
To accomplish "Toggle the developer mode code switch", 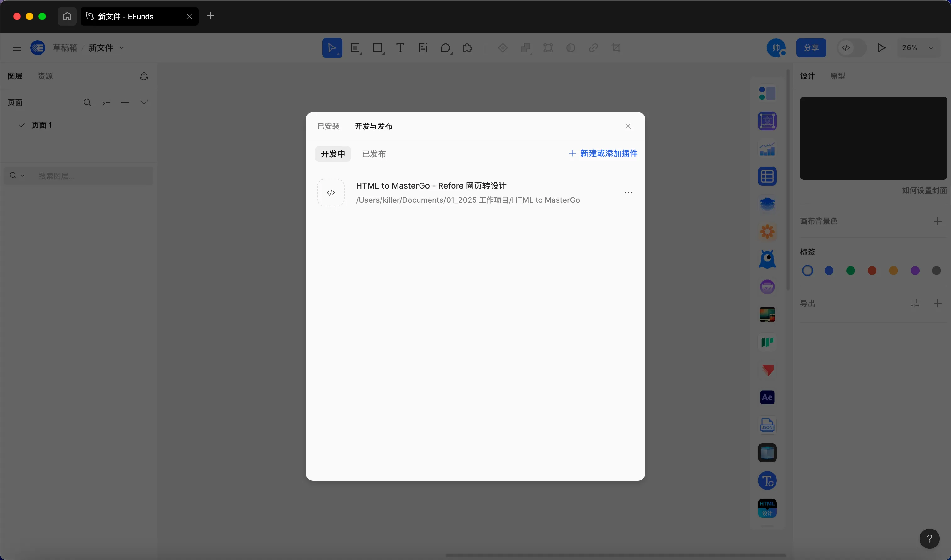I will pyautogui.click(x=851, y=48).
